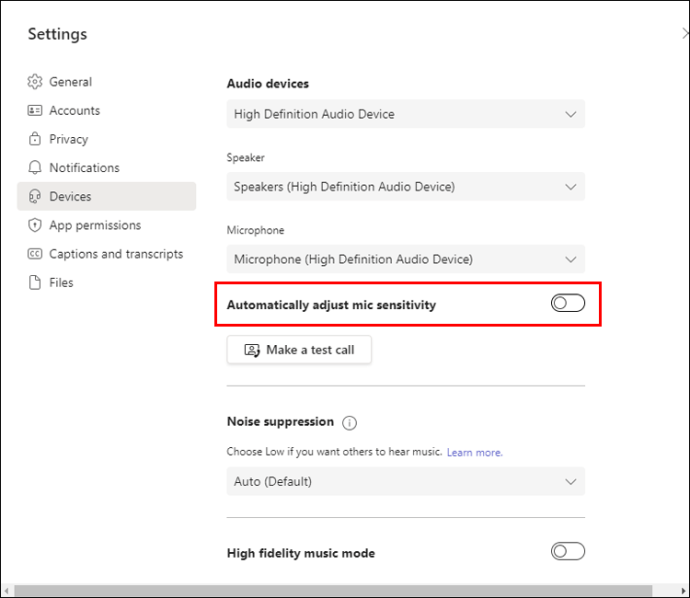
Task: Open the General settings section
Action: [x=106, y=82]
